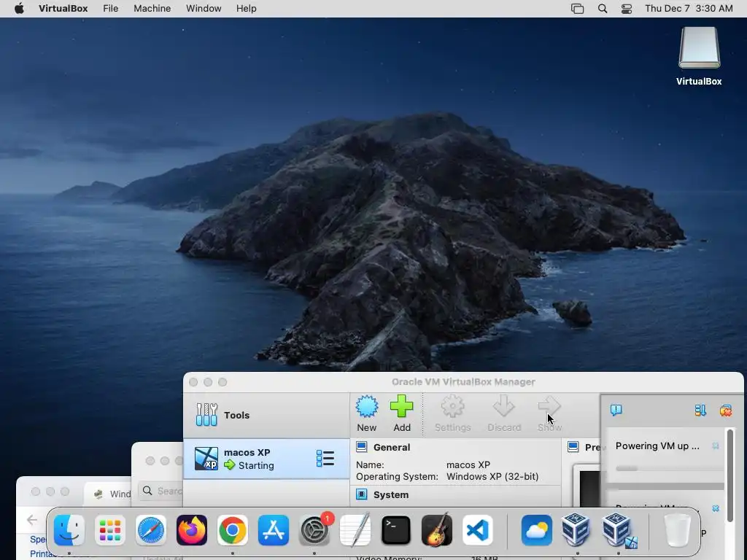
Task: Launch Firefox from the Dock
Action: [x=192, y=530]
